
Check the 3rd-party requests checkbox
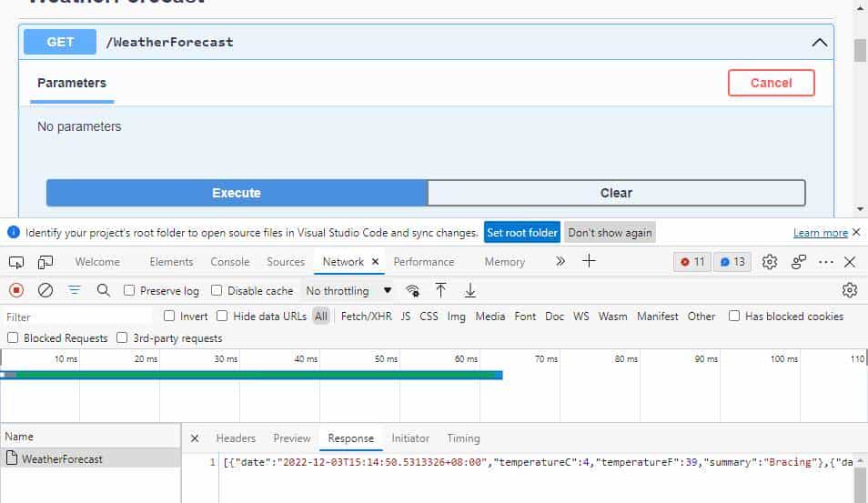tap(122, 337)
